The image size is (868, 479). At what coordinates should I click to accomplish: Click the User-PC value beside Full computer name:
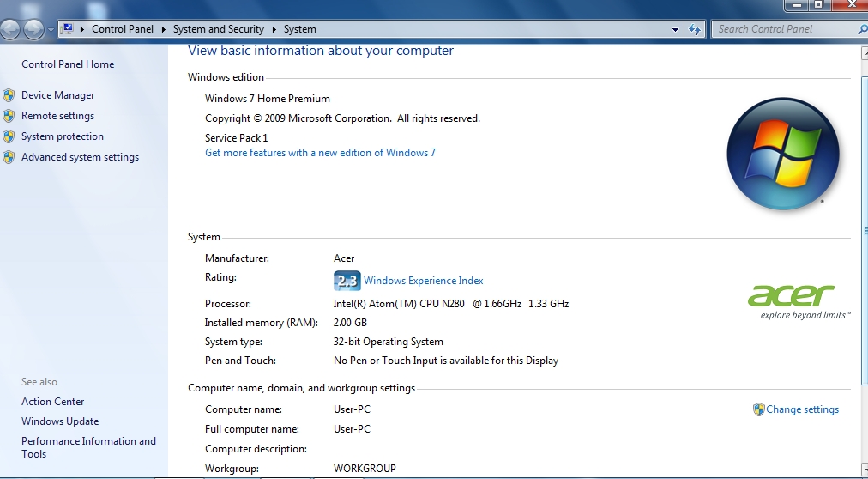[x=352, y=429]
